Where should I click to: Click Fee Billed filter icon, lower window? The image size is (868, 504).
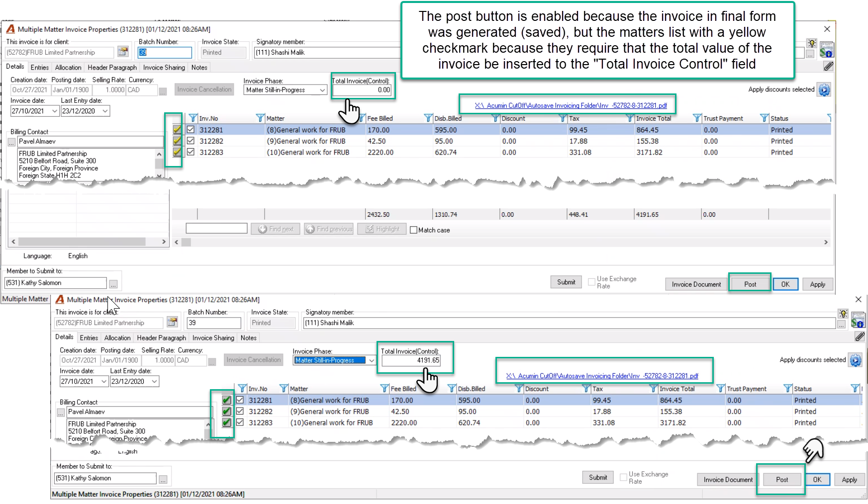(385, 389)
